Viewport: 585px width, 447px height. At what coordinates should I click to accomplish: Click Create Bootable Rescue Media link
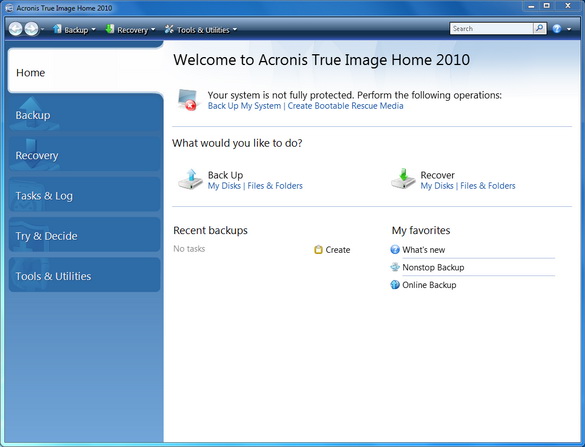(x=345, y=106)
